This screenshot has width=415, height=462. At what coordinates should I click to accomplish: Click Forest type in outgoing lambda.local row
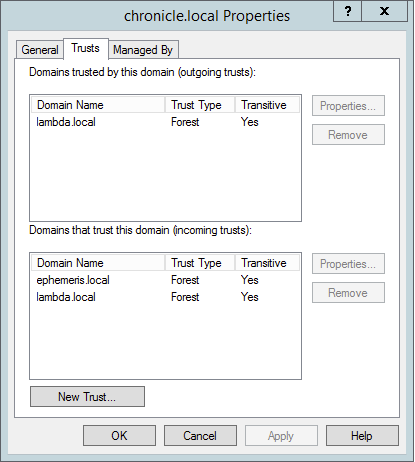point(185,122)
